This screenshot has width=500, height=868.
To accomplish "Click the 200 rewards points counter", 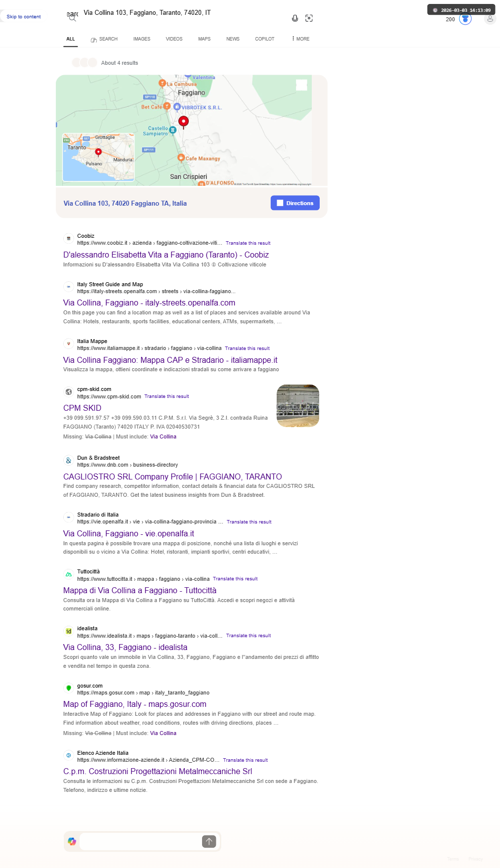I will (x=450, y=19).
